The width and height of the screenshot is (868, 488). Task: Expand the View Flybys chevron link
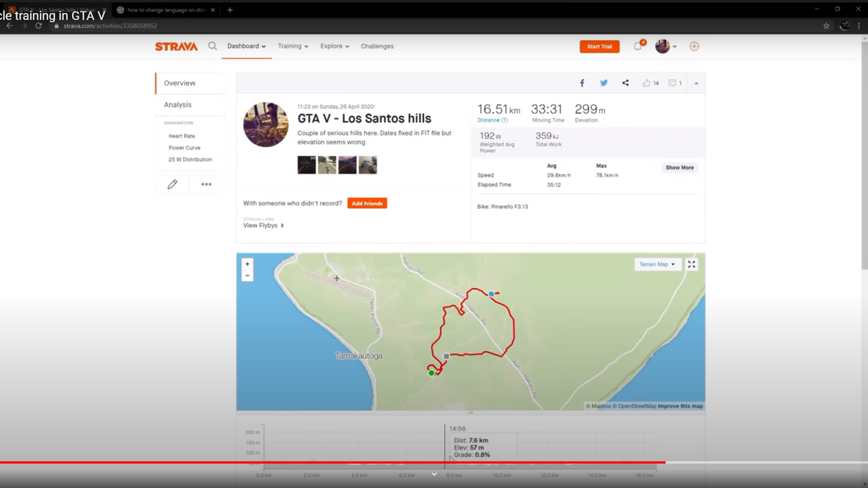tap(264, 225)
